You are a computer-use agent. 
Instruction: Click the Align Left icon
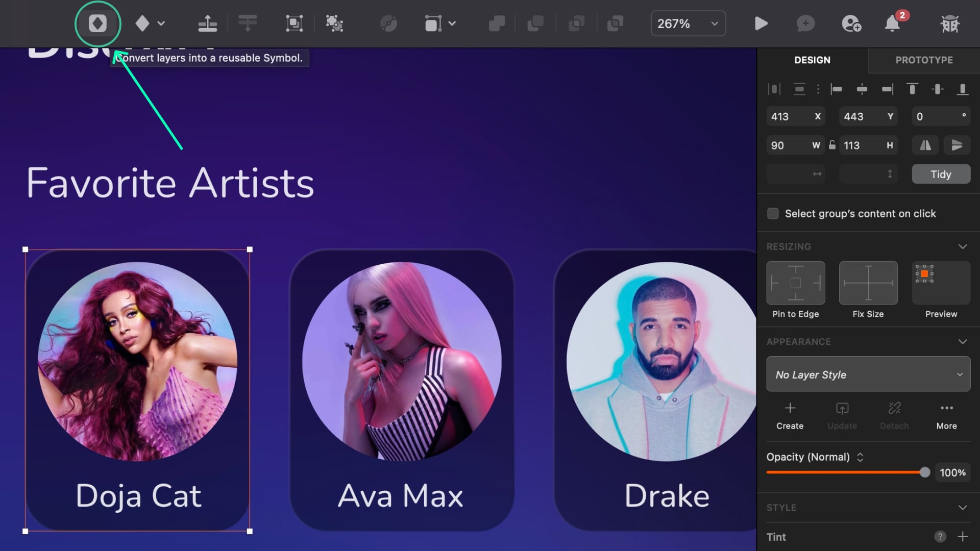coord(837,89)
